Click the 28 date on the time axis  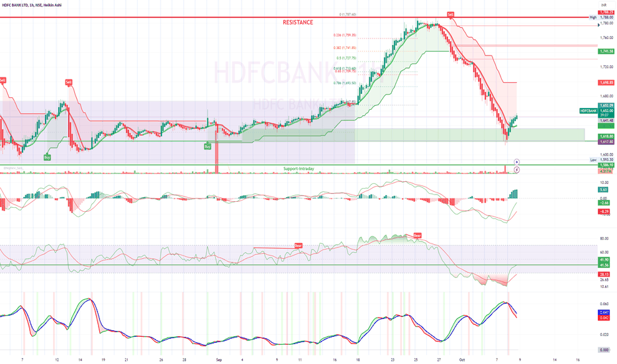click(184, 359)
